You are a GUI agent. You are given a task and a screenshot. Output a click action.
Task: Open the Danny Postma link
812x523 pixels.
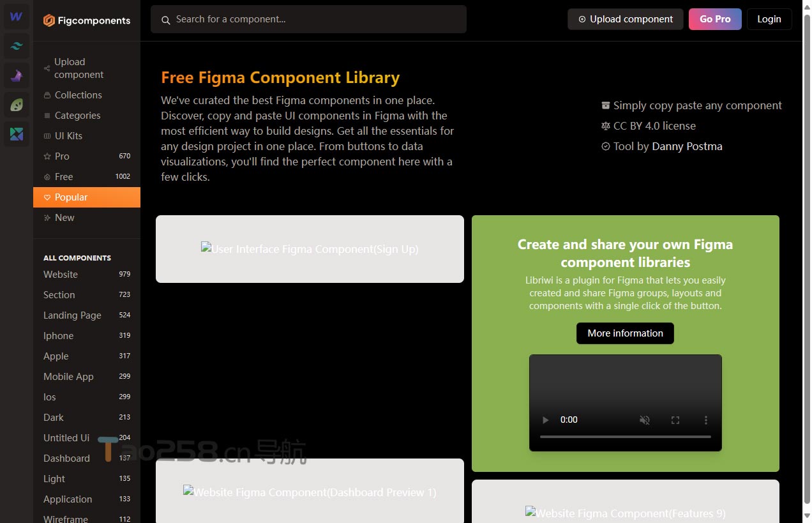tap(687, 146)
